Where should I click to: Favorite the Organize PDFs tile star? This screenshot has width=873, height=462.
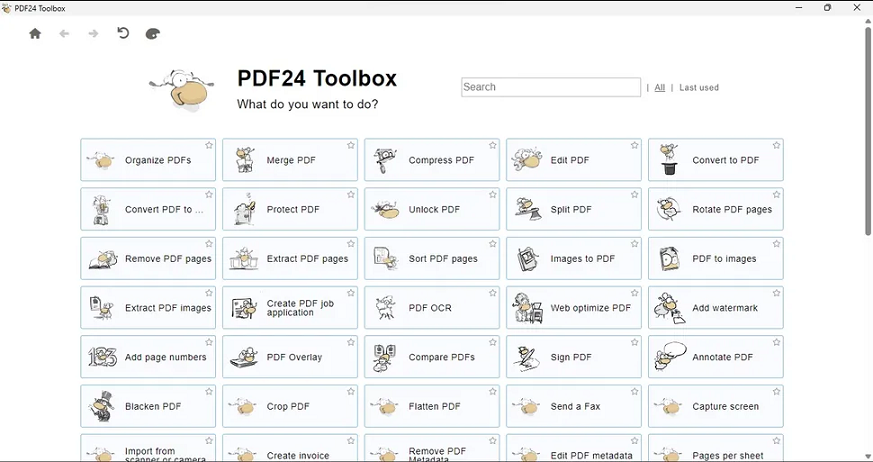point(209,145)
